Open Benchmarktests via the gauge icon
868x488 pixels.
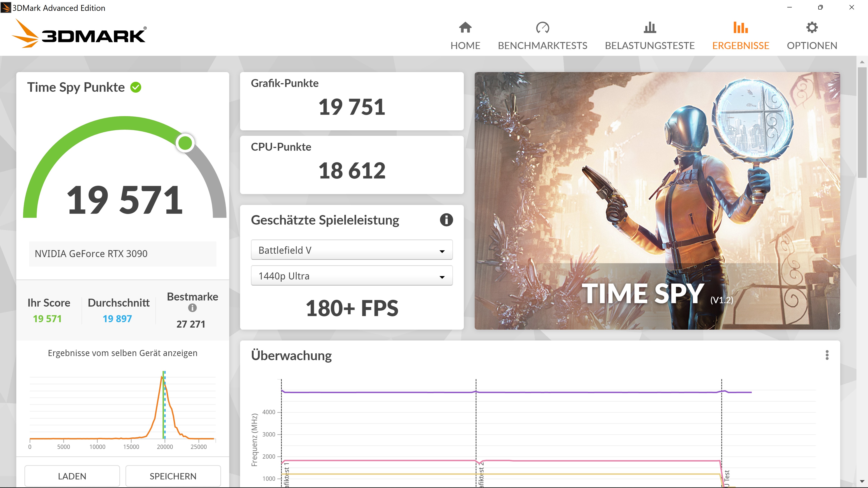click(x=542, y=28)
